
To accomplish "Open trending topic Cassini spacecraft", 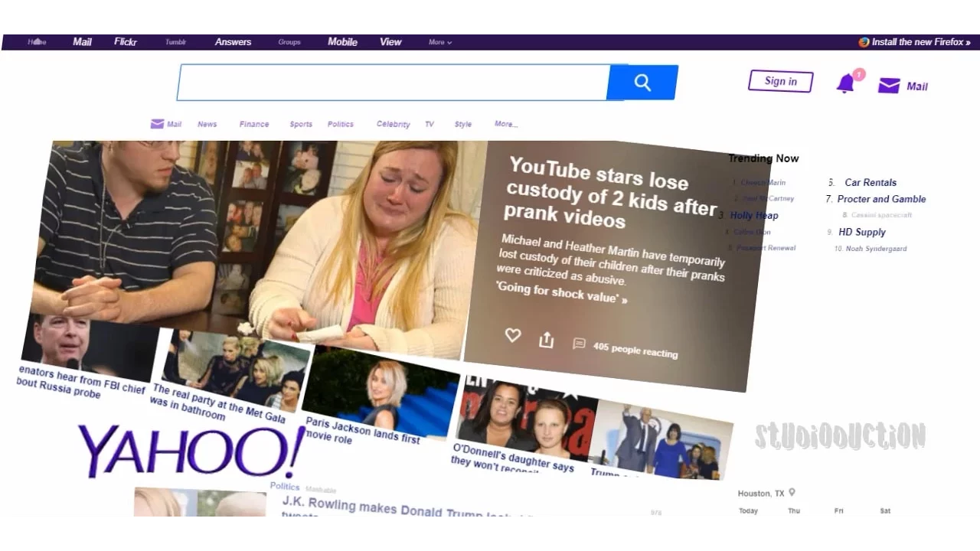I will click(x=882, y=215).
